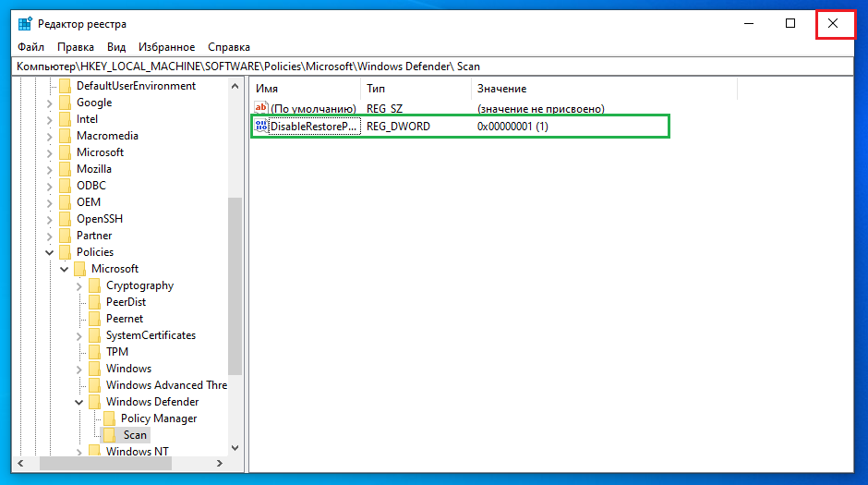This screenshot has width=868, height=485.
Task: Click the tree scroll up arrow
Action: pyautogui.click(x=235, y=86)
